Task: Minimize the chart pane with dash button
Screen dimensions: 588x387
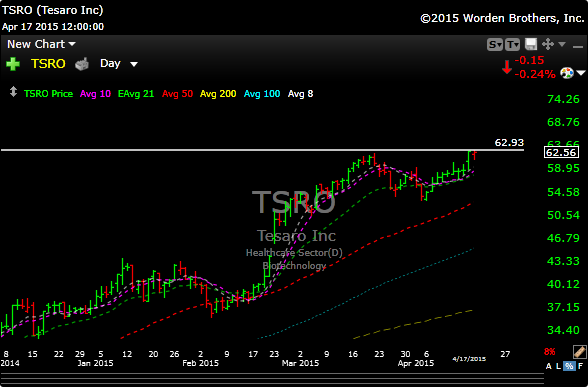Action: [578, 46]
